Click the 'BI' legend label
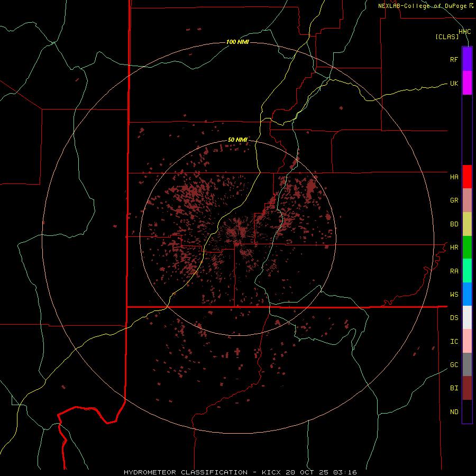 (454, 388)
